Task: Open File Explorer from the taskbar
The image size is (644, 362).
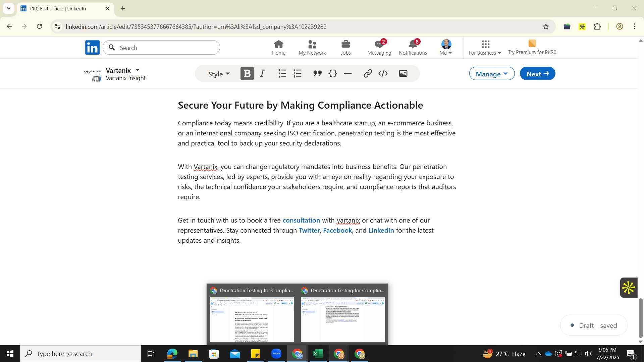Action: pyautogui.click(x=193, y=354)
